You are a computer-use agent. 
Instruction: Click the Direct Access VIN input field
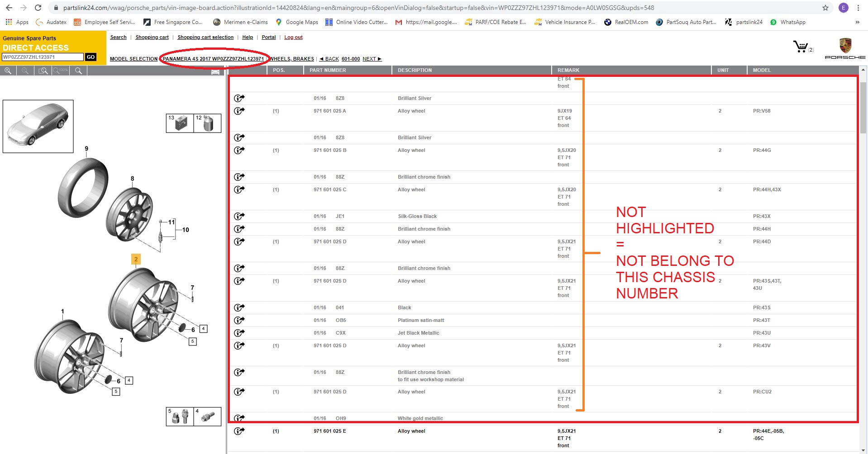pyautogui.click(x=43, y=57)
